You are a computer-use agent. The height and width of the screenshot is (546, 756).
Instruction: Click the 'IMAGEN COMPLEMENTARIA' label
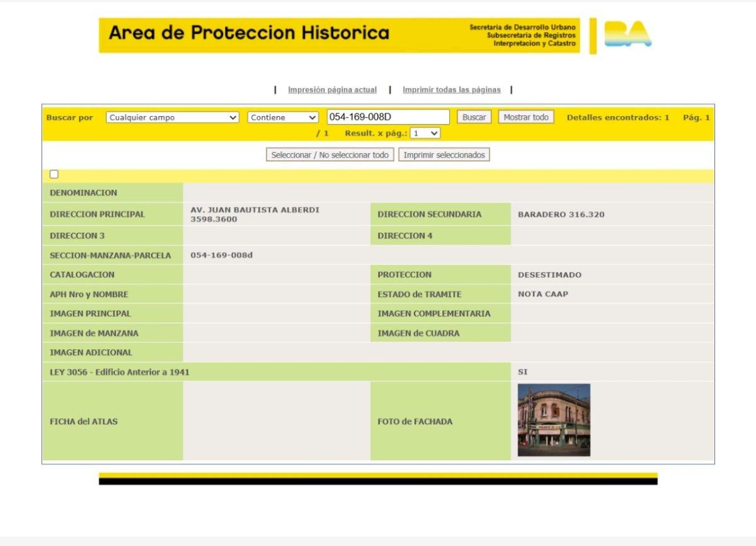[433, 313]
